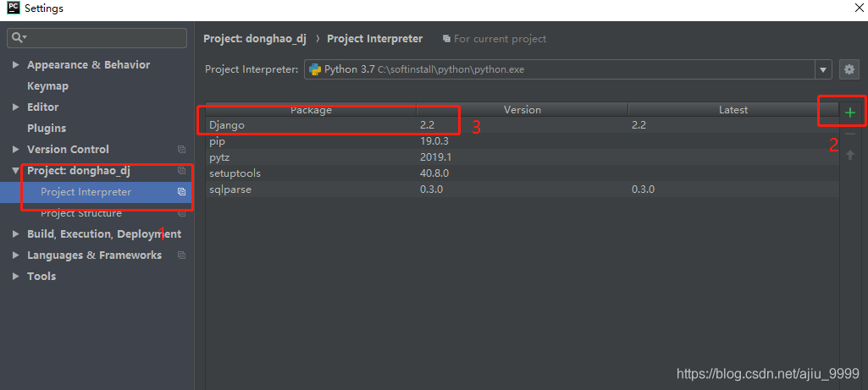Click the minus uninstall package icon
The width and height of the screenshot is (868, 390).
click(849, 134)
